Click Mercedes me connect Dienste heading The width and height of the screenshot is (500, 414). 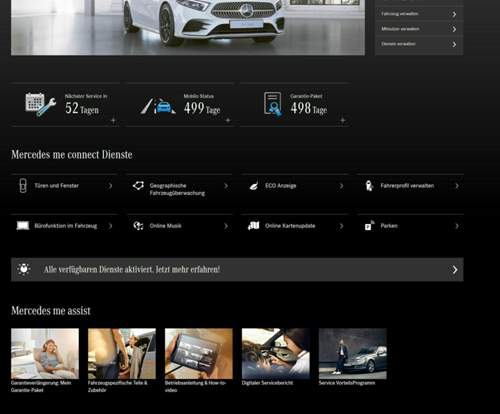point(72,155)
